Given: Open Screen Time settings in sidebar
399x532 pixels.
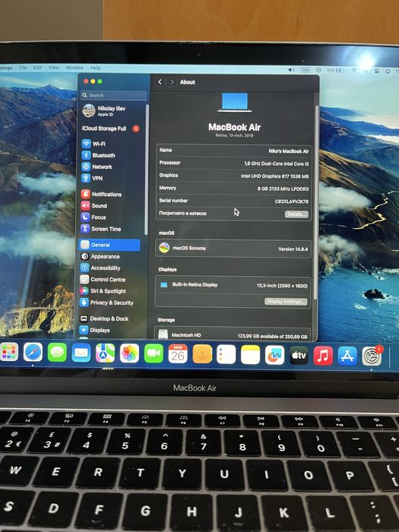Looking at the screenshot, I should (101, 229).
